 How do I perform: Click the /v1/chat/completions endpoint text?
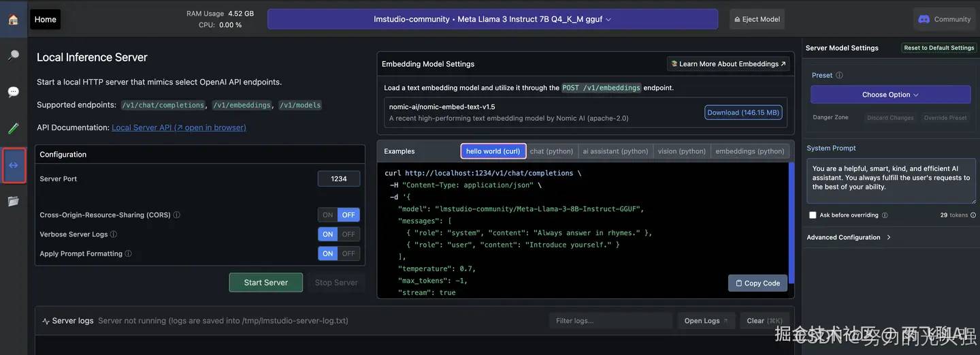point(163,105)
